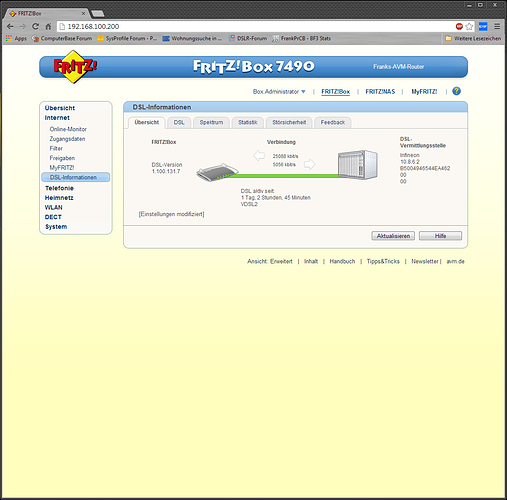Expand DECT in the sidebar
Viewport: 507px width, 500px height.
tap(53, 217)
